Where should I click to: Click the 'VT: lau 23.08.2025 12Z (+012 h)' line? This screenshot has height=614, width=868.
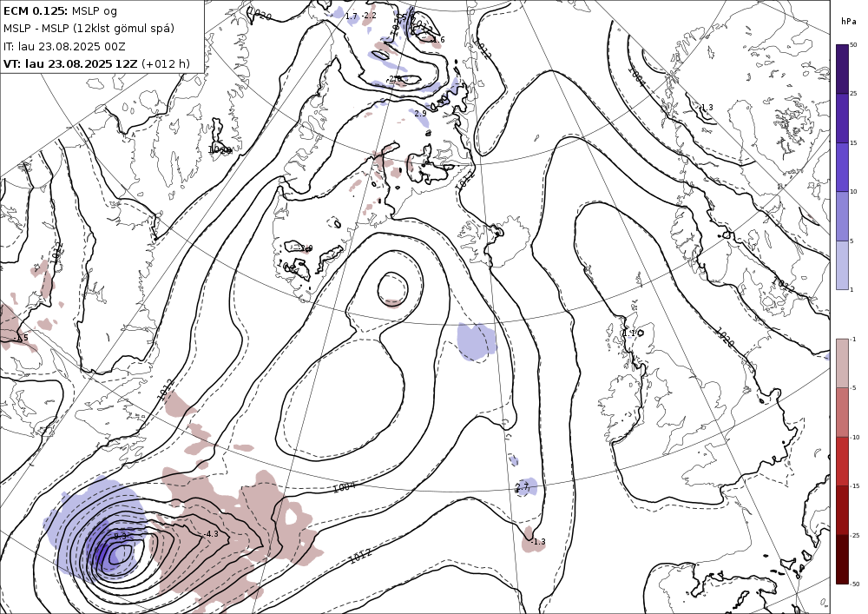pyautogui.click(x=96, y=63)
